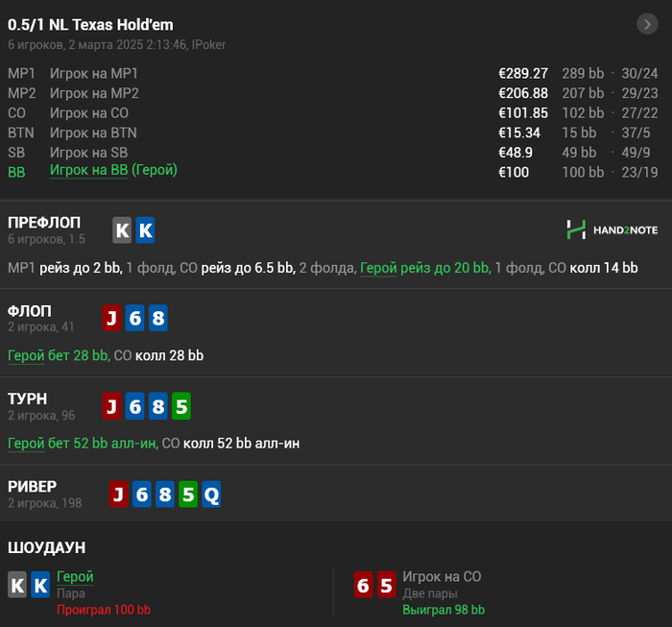The image size is (672, 627).
Task: Click 'Герой' link in the preflop action line
Action: (x=378, y=268)
